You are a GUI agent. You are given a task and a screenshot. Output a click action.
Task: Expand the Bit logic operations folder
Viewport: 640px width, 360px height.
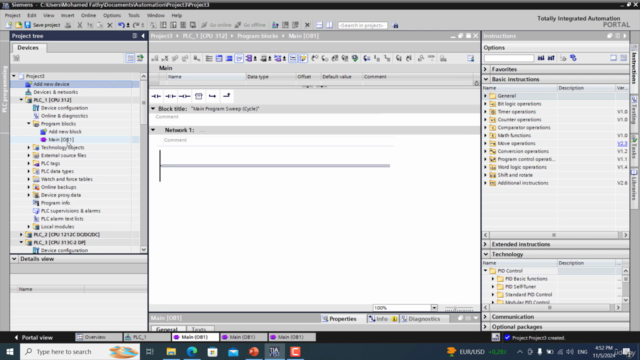486,104
